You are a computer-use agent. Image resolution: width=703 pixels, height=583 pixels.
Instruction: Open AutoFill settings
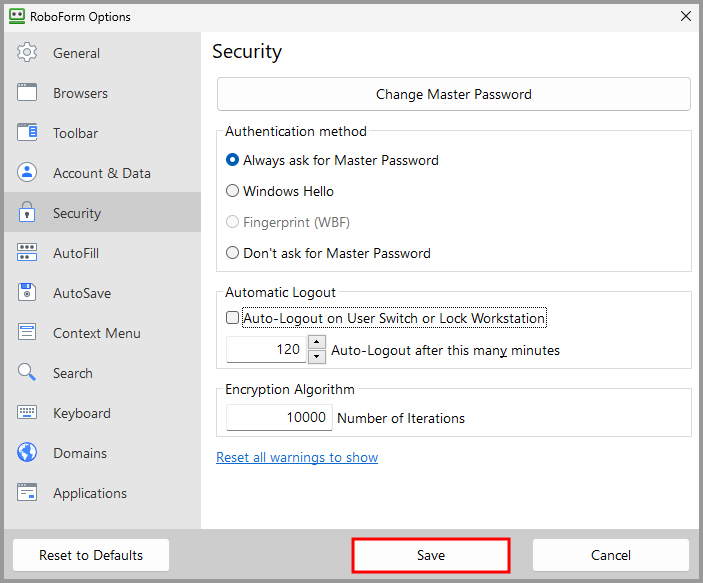click(x=102, y=253)
